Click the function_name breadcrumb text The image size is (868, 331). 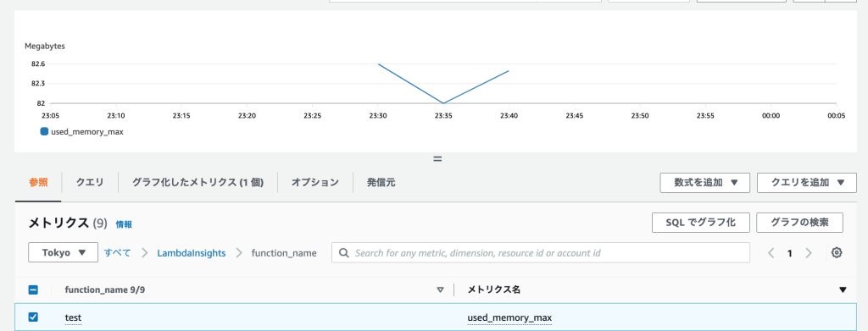[x=284, y=253]
